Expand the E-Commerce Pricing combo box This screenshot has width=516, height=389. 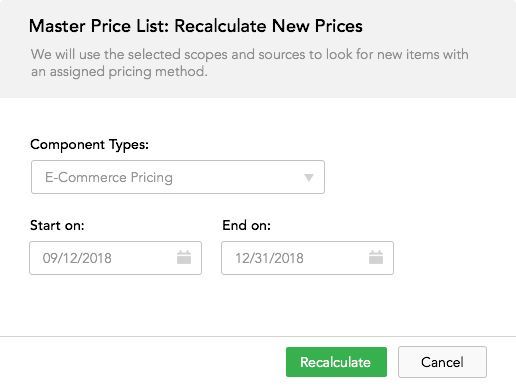click(178, 177)
